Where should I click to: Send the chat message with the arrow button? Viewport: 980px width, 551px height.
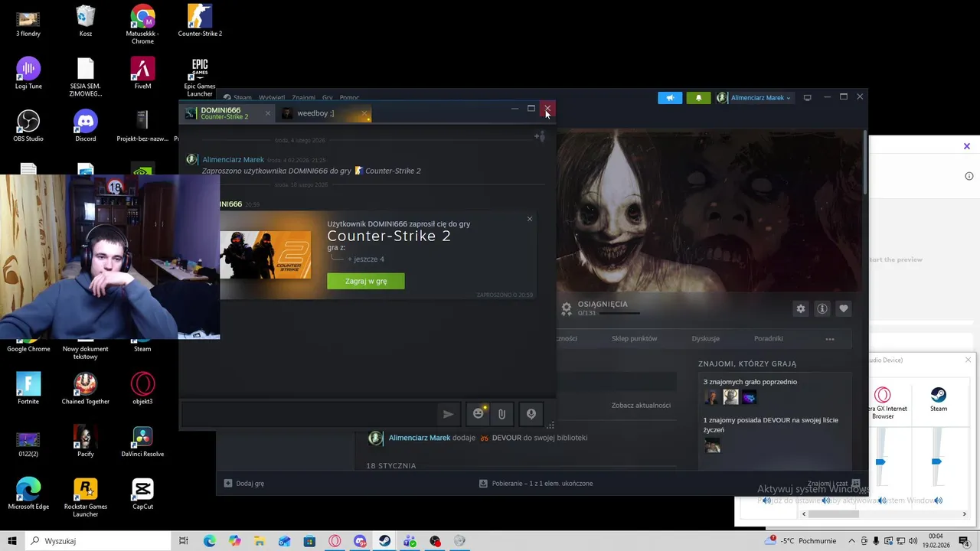pyautogui.click(x=448, y=414)
